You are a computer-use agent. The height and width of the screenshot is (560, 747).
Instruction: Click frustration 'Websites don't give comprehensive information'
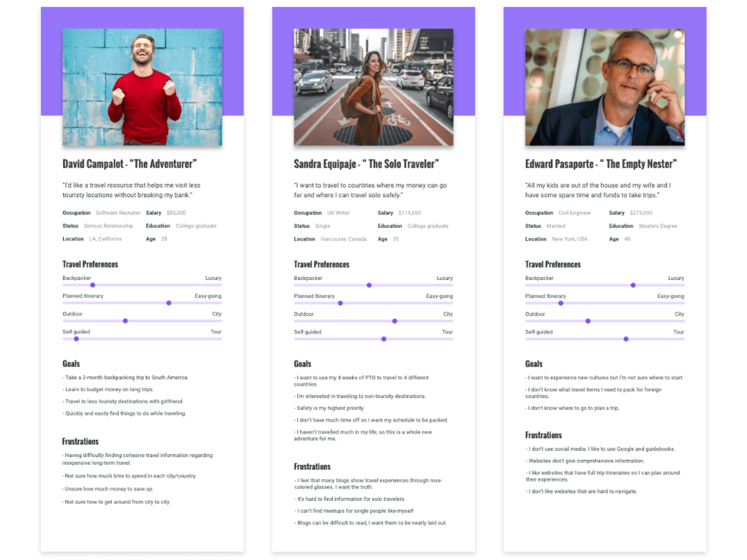(585, 461)
